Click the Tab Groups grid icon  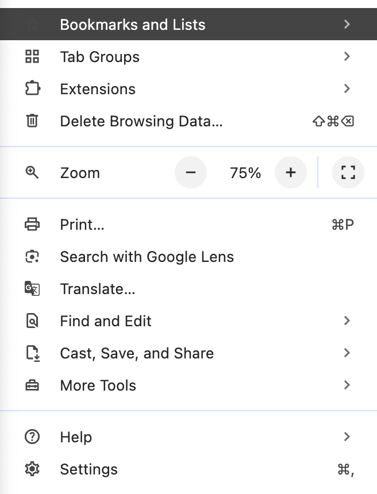click(32, 56)
